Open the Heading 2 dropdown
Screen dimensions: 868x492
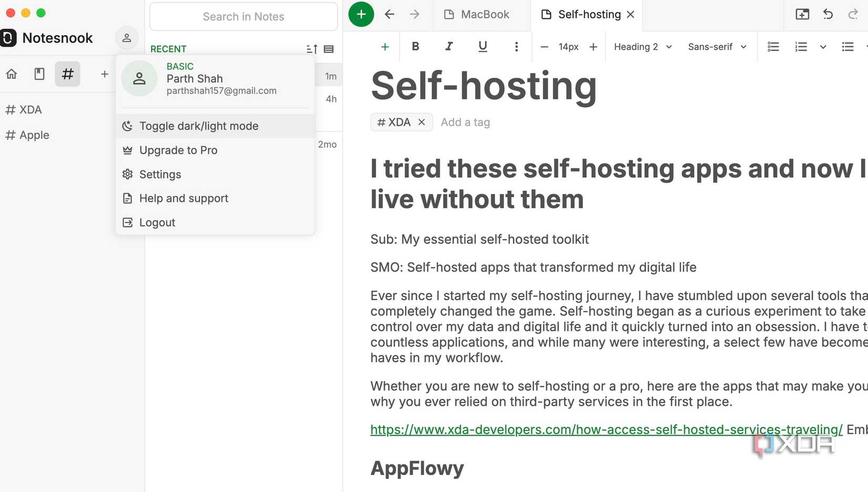pos(642,47)
